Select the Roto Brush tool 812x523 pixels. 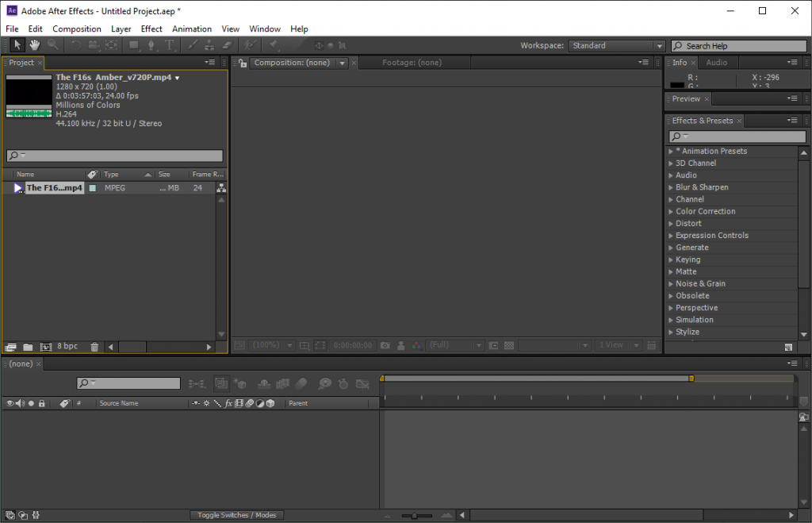pos(251,45)
